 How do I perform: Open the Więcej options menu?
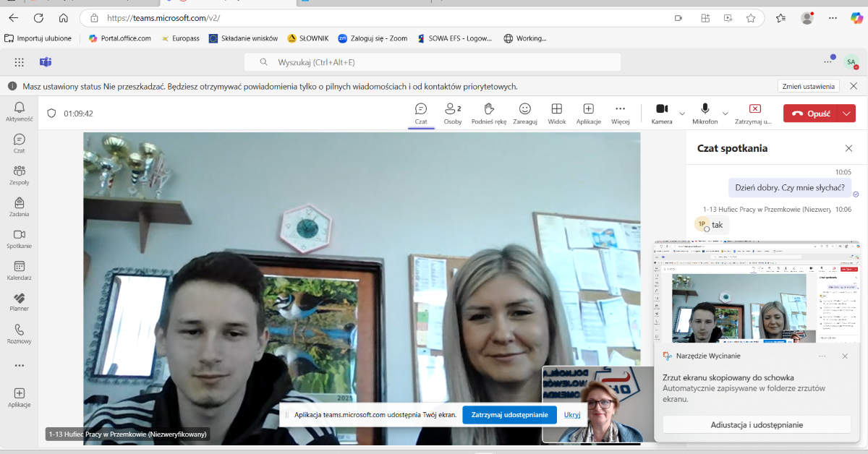click(620, 113)
